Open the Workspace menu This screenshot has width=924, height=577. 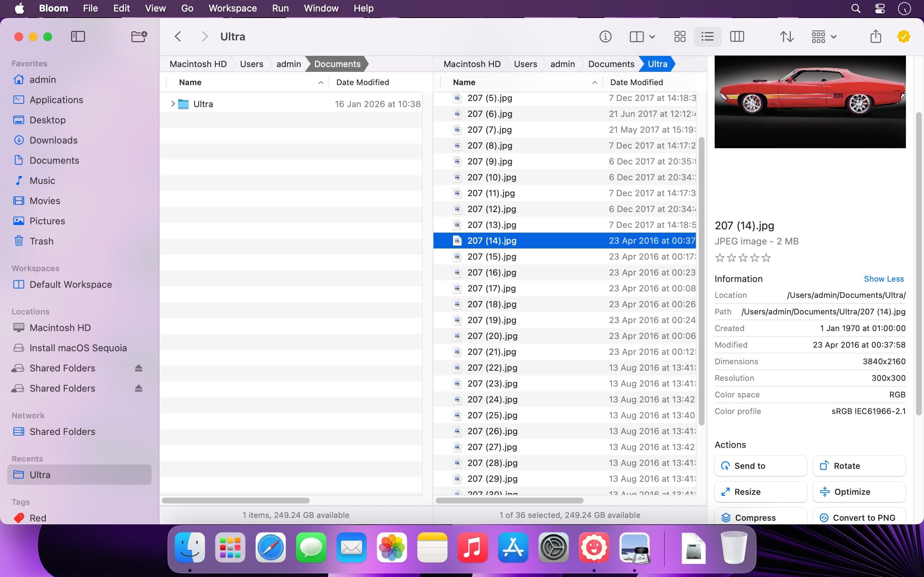[232, 8]
